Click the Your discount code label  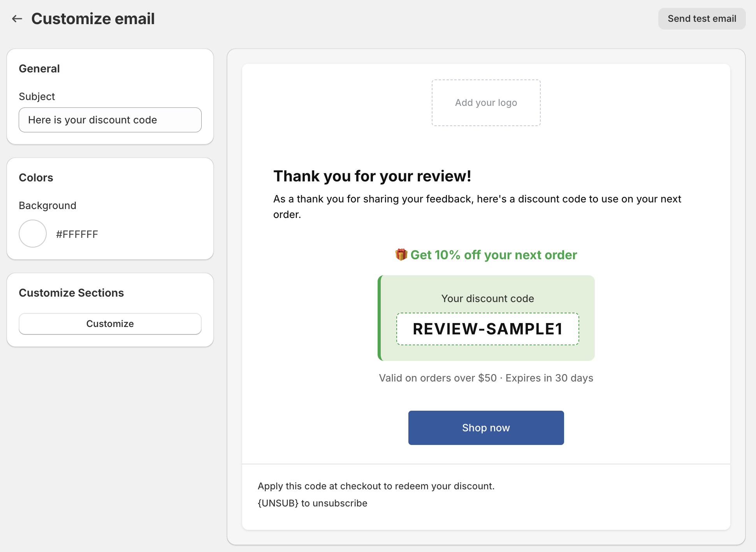pos(487,299)
